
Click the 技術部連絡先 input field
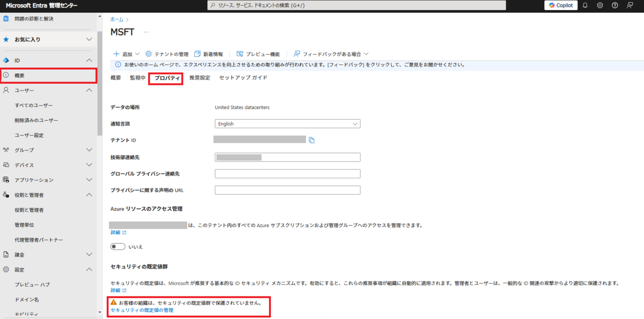click(x=287, y=157)
